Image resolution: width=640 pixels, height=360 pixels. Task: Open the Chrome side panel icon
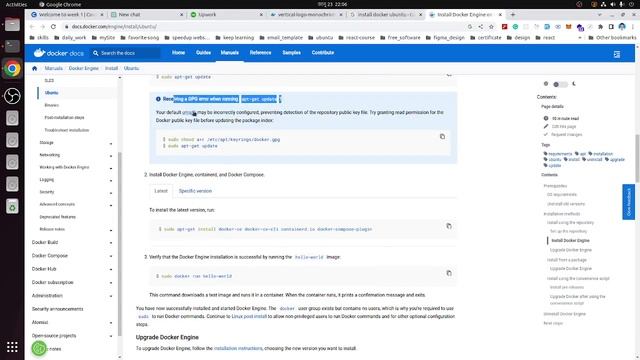[611, 27]
